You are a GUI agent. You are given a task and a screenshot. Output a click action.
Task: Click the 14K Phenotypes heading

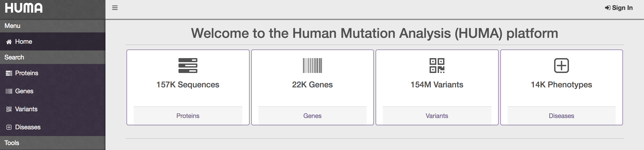[x=561, y=85]
